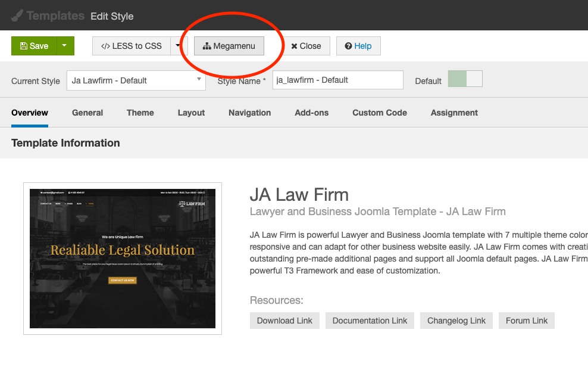Viewport: 588px width, 373px height.
Task: Open the Megamenu editor
Action: pyautogui.click(x=229, y=46)
